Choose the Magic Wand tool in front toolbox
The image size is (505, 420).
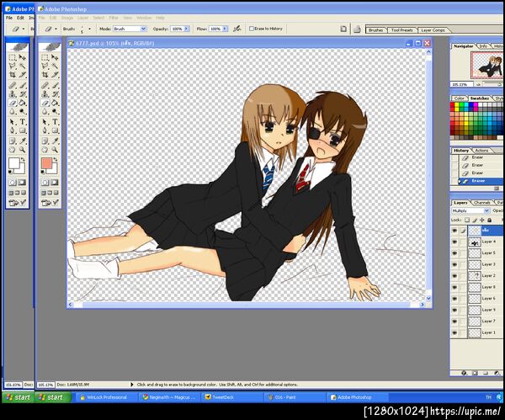55,66
